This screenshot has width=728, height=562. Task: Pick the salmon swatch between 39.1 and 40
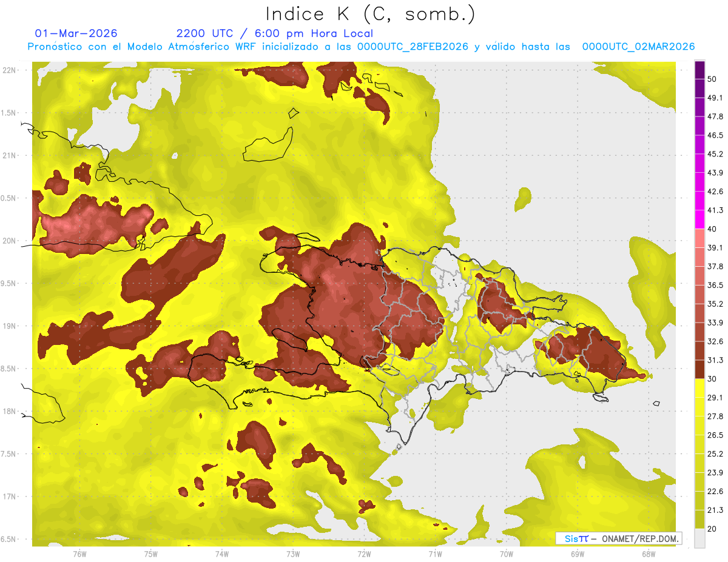700,238
